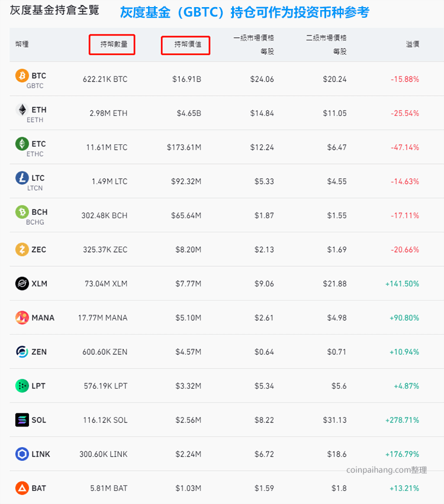The image size is (444, 504).
Task: Select the +4.87% LPT premium
Action: click(407, 386)
